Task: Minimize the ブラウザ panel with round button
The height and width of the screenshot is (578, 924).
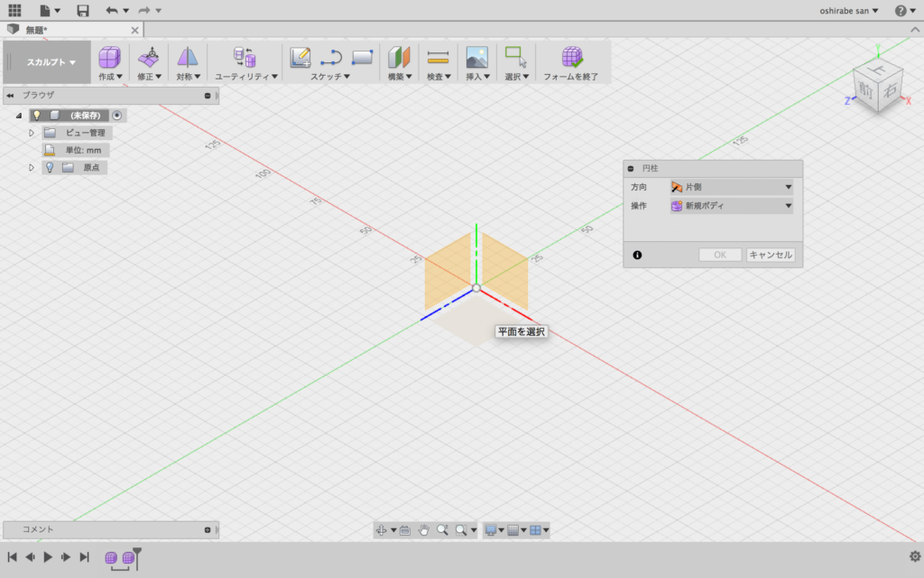Action: click(208, 96)
